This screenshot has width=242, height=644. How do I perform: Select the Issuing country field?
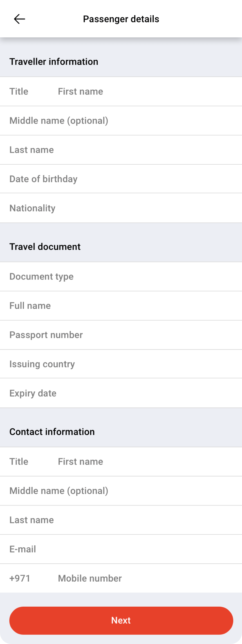click(x=121, y=364)
